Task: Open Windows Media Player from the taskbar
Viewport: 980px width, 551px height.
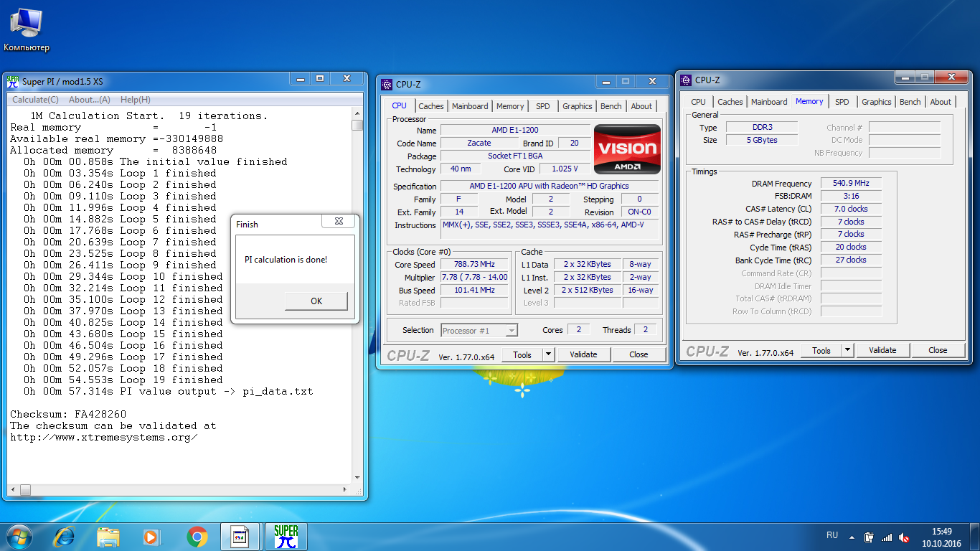Action: (x=151, y=536)
